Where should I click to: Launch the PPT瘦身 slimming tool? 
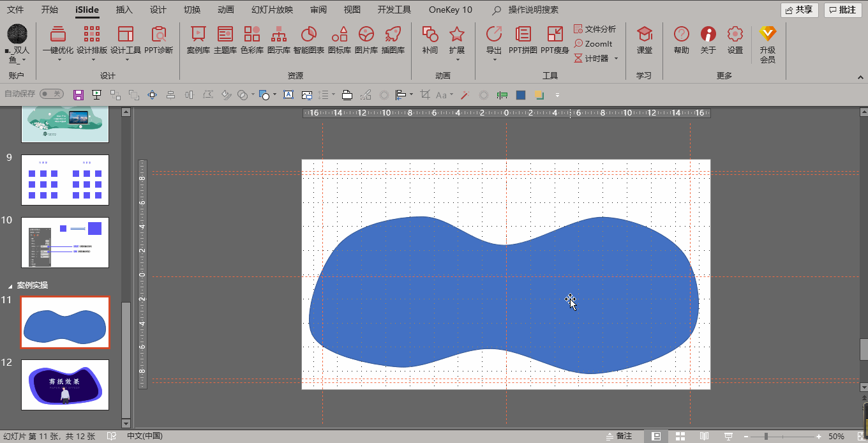(555, 40)
